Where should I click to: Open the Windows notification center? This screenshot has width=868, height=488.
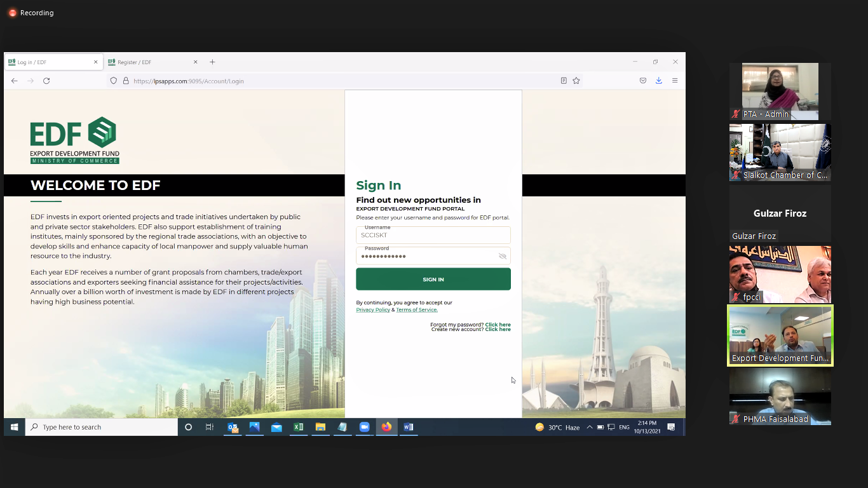[x=671, y=427]
